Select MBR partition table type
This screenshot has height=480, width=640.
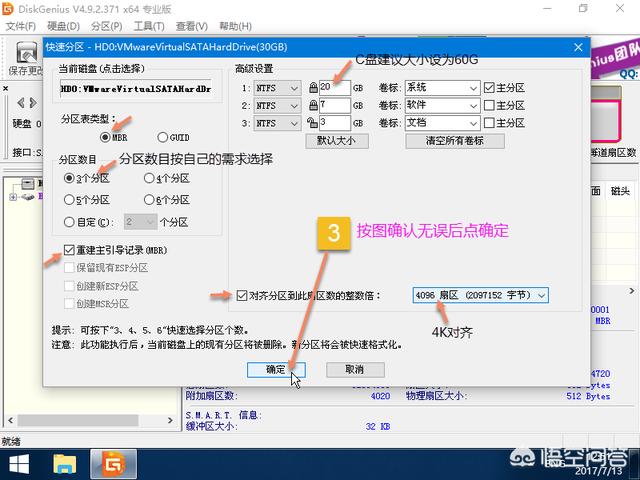(x=105, y=137)
